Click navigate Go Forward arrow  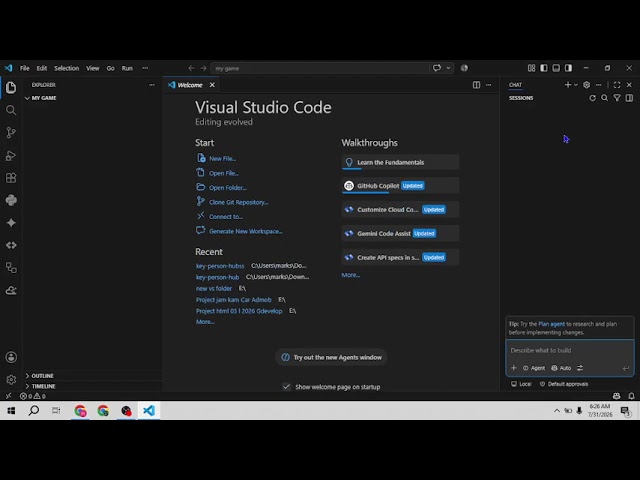click(203, 68)
